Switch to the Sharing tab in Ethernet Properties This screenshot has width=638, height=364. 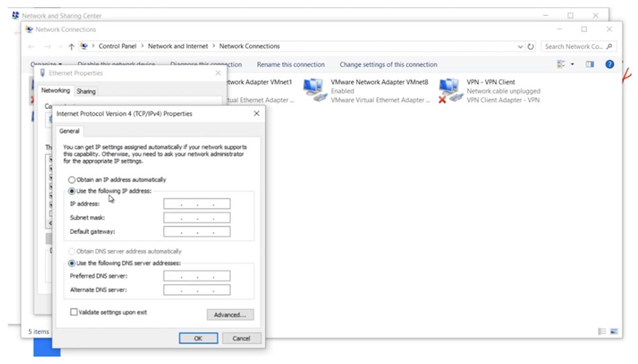click(x=86, y=91)
